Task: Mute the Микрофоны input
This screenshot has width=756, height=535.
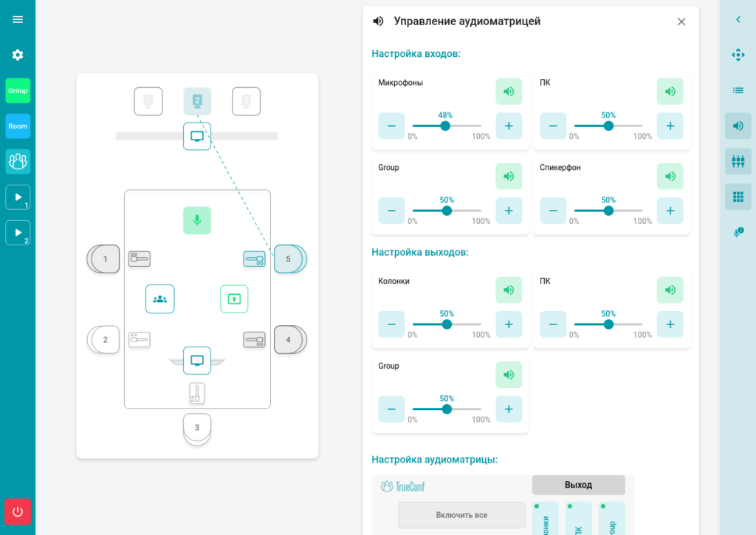Action: tap(508, 91)
